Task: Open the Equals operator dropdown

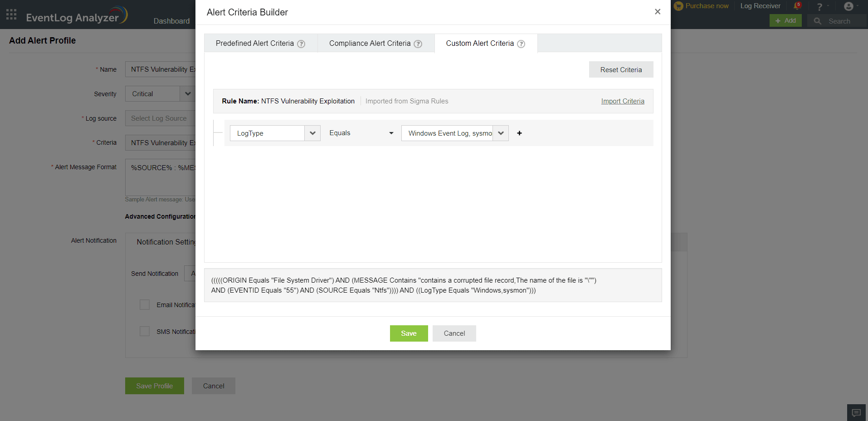Action: (361, 133)
